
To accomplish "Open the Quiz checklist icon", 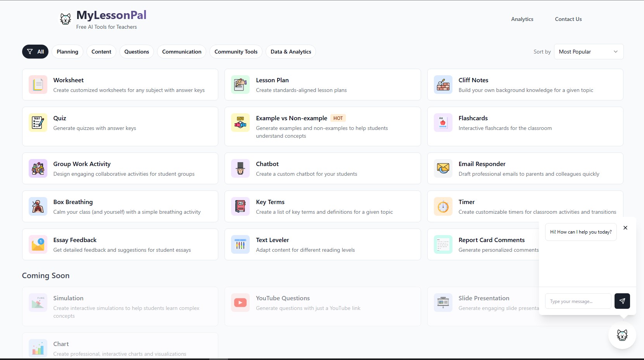I will 38,123.
